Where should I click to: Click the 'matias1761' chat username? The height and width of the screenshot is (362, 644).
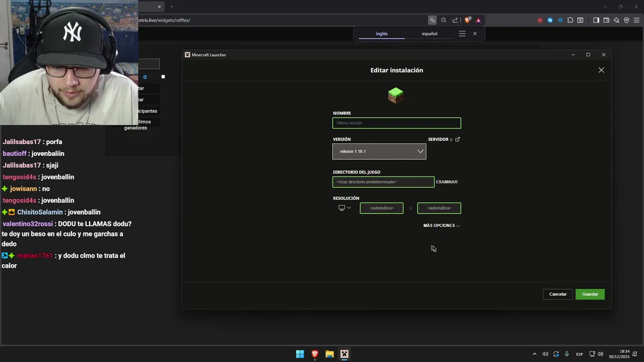point(35,255)
